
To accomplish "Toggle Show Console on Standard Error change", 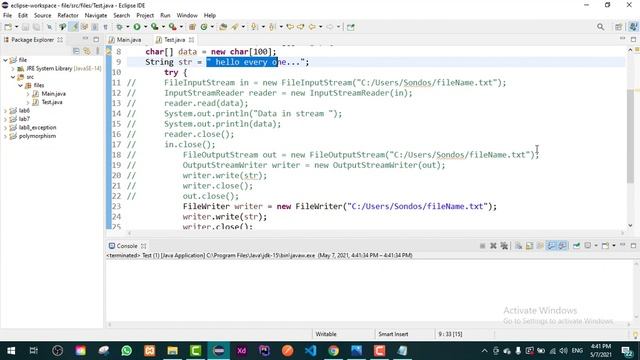I will (562, 246).
